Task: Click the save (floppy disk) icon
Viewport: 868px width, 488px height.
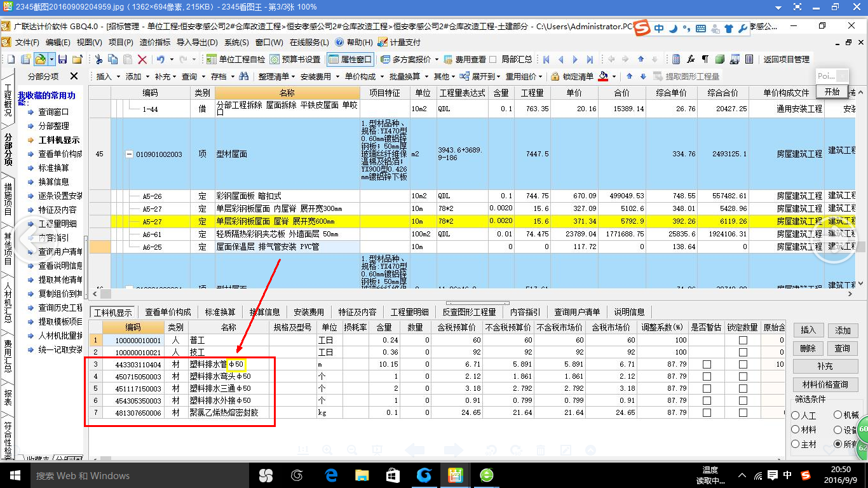Action: click(62, 59)
